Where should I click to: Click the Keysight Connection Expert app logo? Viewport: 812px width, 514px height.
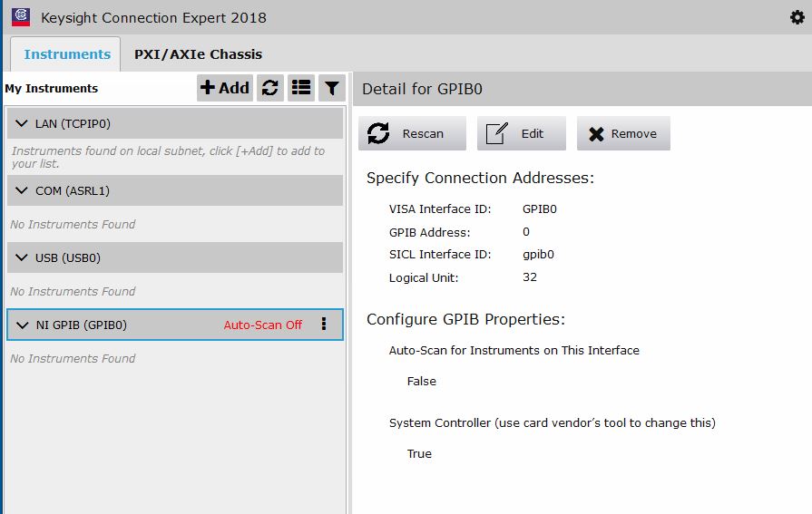[x=21, y=17]
